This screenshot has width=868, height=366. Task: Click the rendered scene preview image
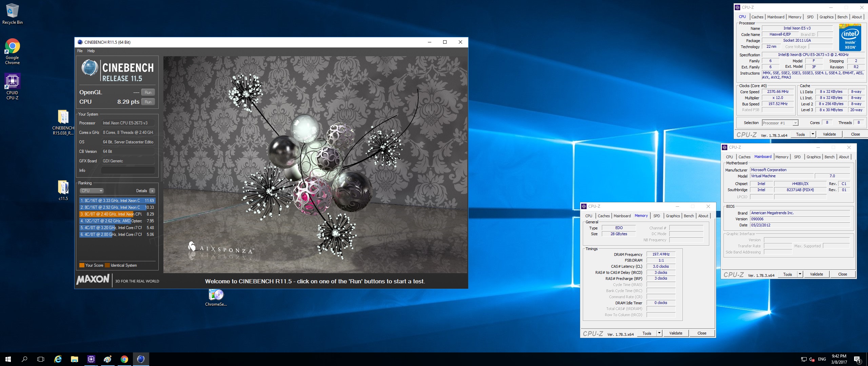315,165
